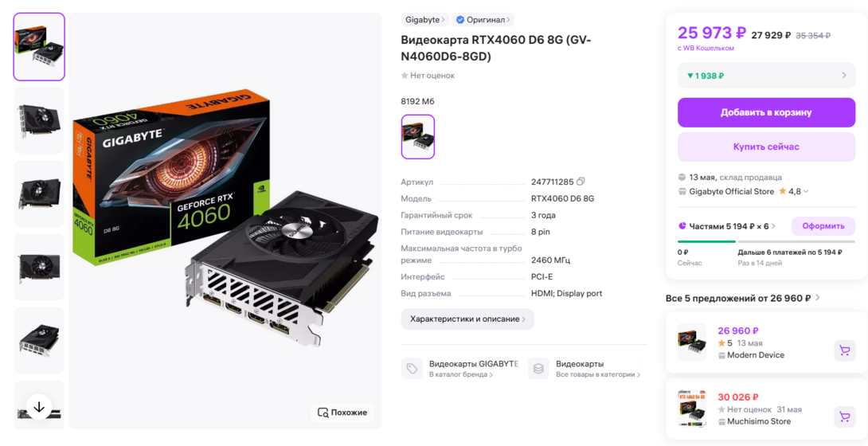The image size is (868, 446).
Task: Find similar items with Похожие button
Action: (343, 413)
